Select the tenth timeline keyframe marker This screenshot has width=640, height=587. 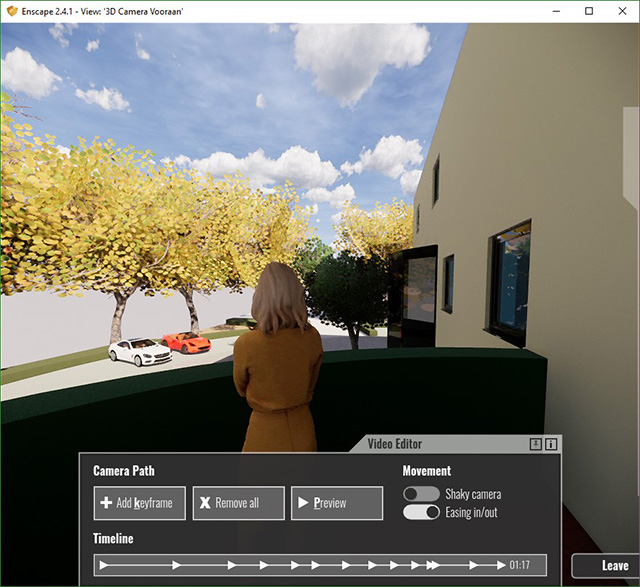coord(415,565)
